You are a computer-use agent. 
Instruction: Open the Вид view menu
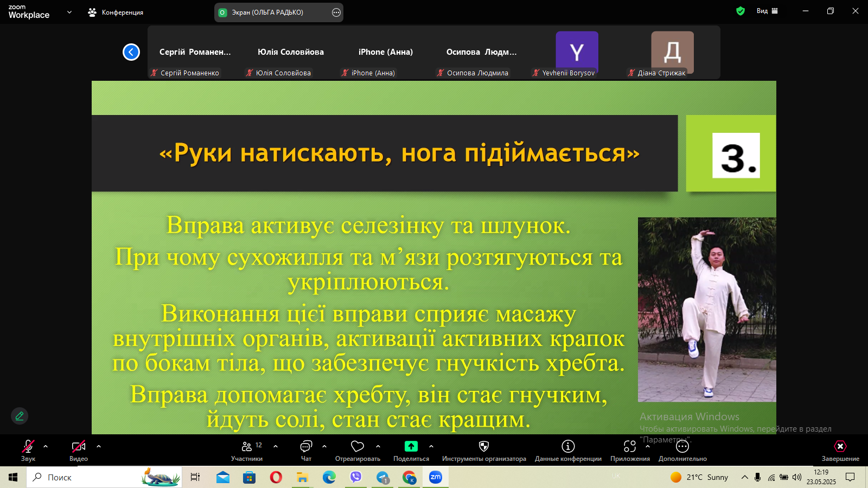pos(767,11)
